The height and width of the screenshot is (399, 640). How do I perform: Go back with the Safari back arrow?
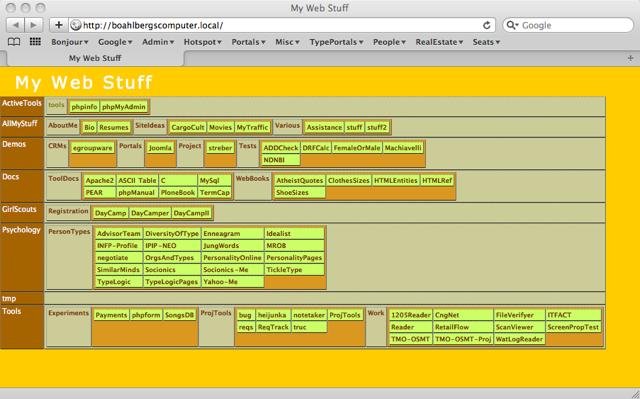click(x=16, y=25)
